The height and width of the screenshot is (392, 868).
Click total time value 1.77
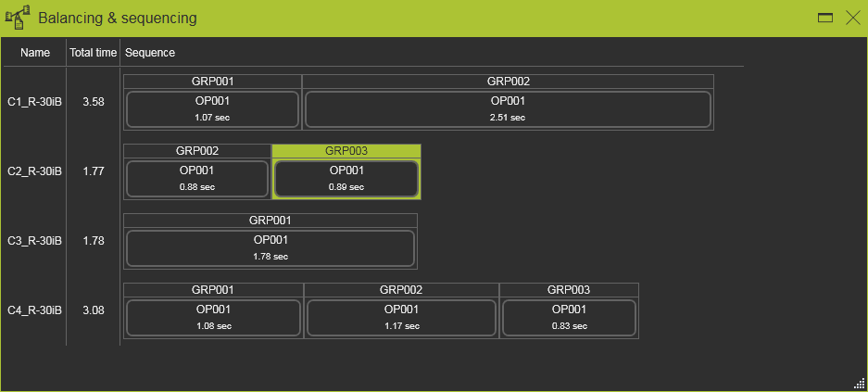pos(93,171)
